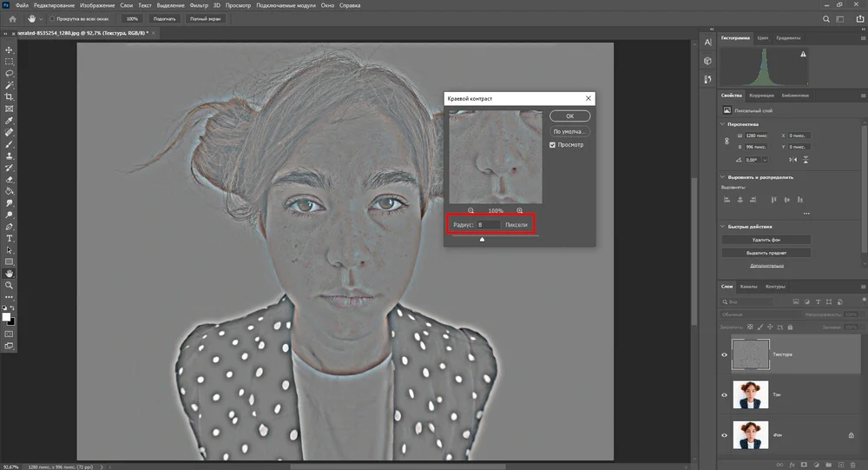This screenshot has width=868, height=470.
Task: Switch to the Коррекция tab
Action: (x=762, y=96)
